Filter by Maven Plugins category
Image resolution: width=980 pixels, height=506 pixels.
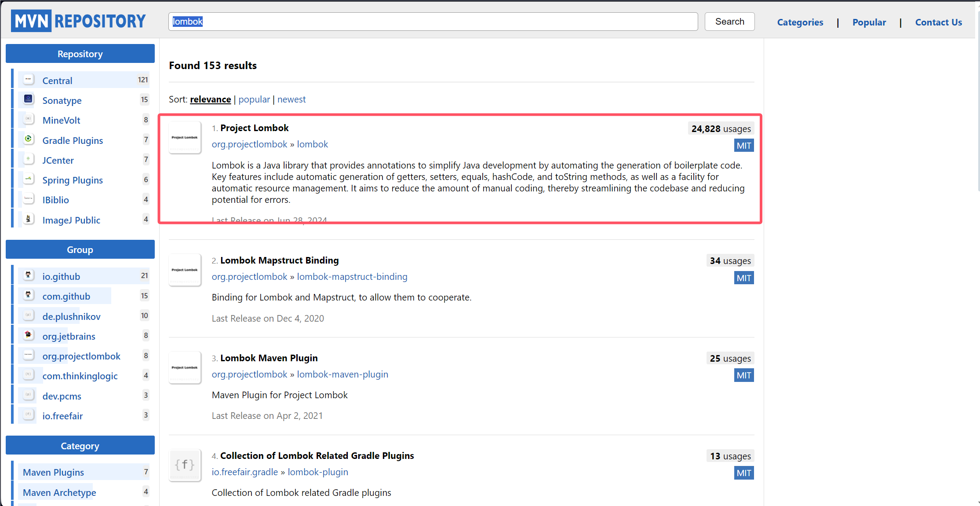click(x=53, y=472)
